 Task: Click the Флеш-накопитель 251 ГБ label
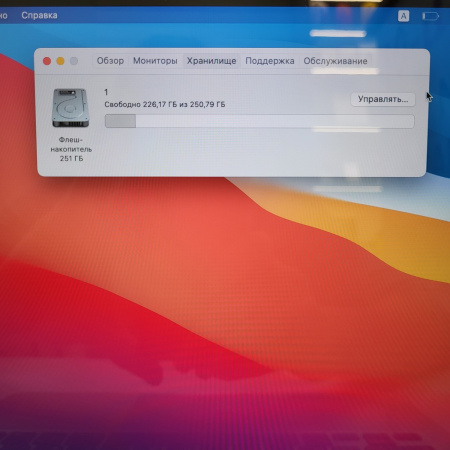click(x=71, y=149)
